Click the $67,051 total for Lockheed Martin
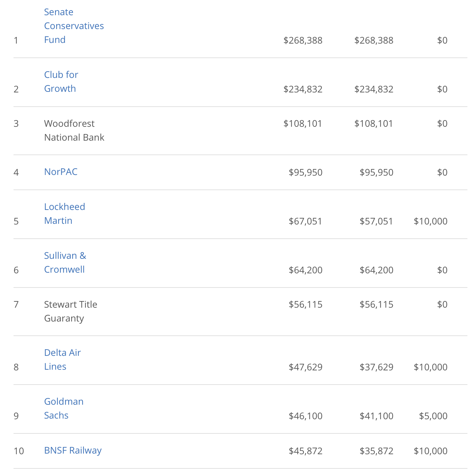Viewport: 475px width, 476px height. coord(305,221)
